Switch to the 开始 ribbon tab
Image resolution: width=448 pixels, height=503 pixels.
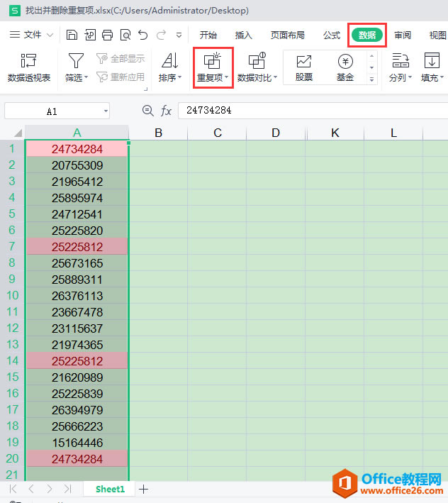click(x=208, y=35)
